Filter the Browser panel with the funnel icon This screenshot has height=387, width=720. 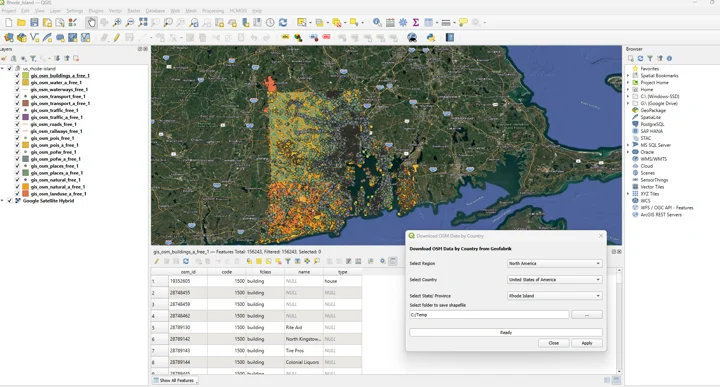[650, 58]
